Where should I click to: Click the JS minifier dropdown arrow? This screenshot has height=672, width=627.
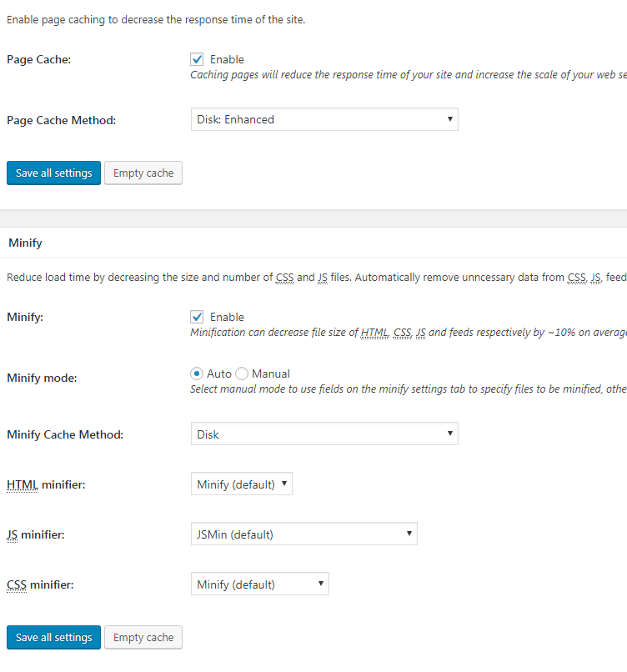coord(409,534)
